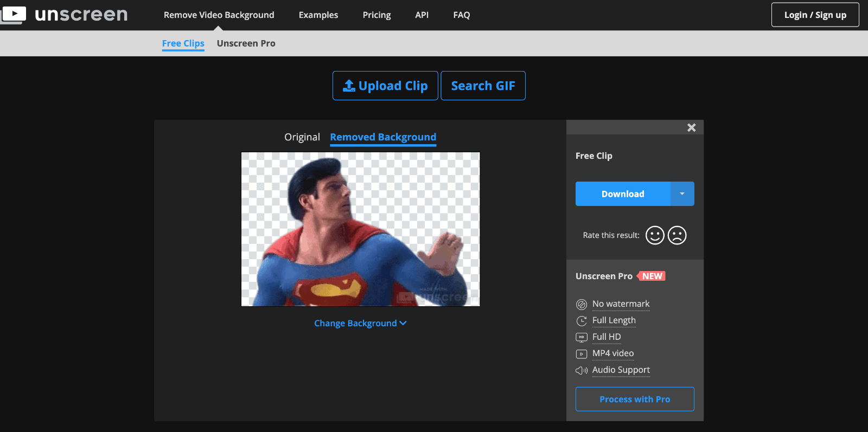Switch preview to Original view
Screen dimensions: 868x432
tap(302, 137)
